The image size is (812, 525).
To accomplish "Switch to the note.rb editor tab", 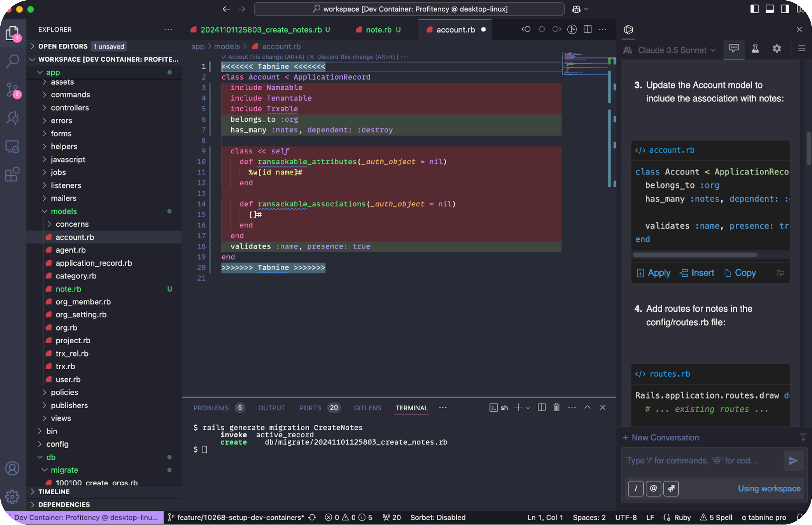I will pos(379,30).
